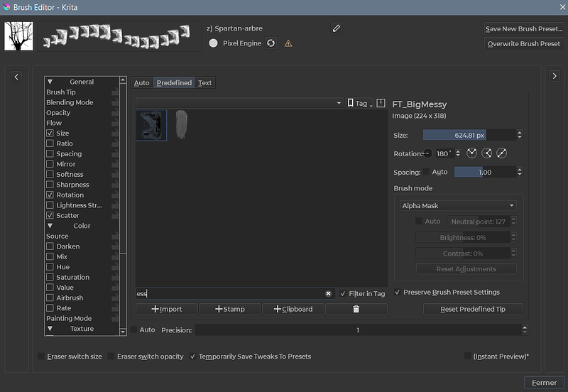The image size is (568, 392).
Task: Click the Krita logo in title bar
Action: point(6,7)
